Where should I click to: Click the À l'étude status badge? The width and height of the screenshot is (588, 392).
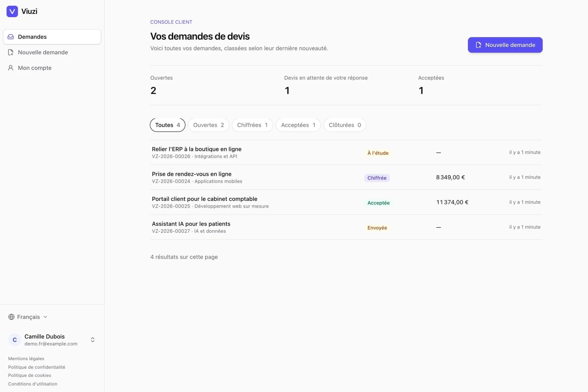pyautogui.click(x=378, y=153)
